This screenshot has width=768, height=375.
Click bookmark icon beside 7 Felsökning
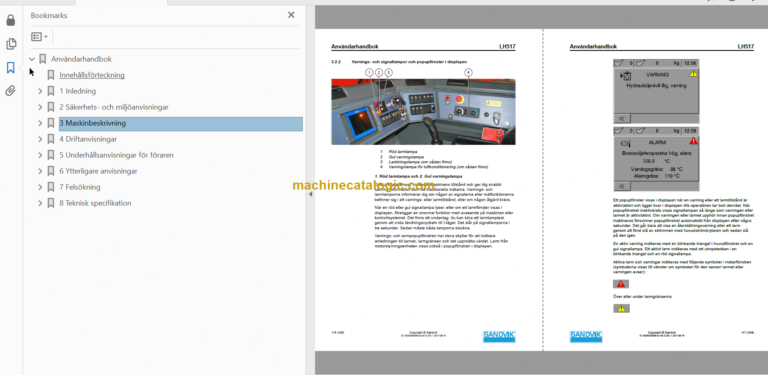pos(51,187)
